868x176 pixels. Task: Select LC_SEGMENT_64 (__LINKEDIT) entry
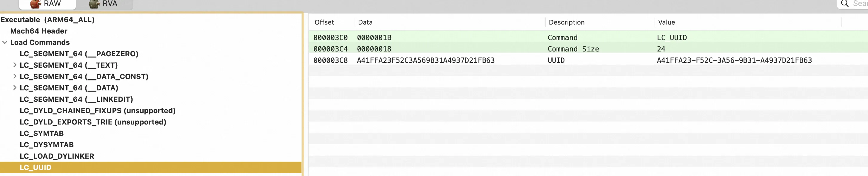coord(76,99)
